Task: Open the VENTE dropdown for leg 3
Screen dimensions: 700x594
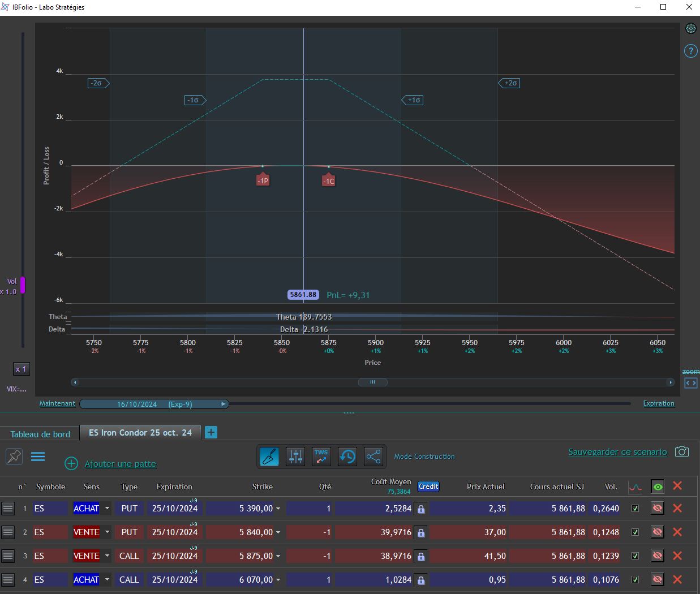Action: point(107,556)
